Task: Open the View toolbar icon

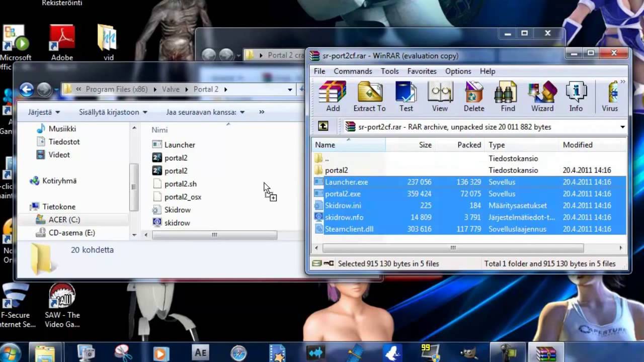Action: pyautogui.click(x=440, y=96)
